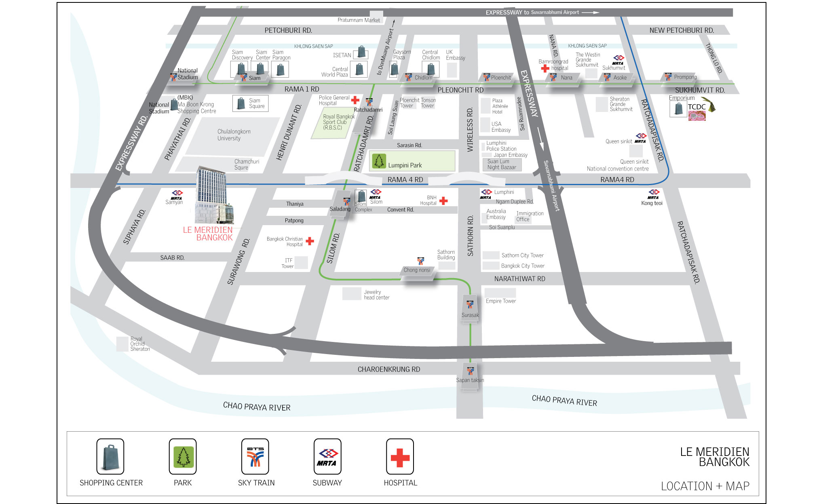Click the Pratumnam Market label
This screenshot has height=504, width=840.
[359, 20]
